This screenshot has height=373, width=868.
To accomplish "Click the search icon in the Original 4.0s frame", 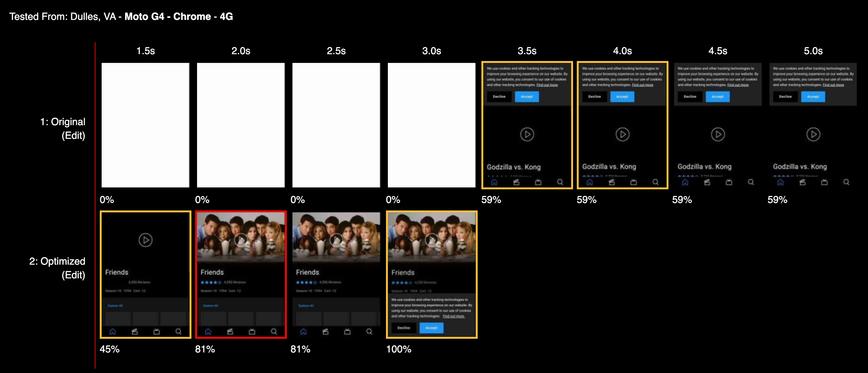I will pos(655,182).
